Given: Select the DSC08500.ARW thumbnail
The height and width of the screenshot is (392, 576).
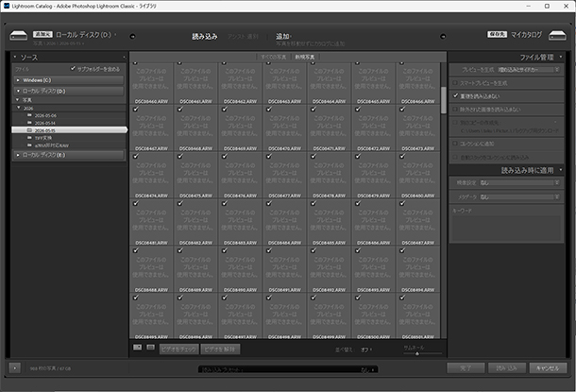Looking at the screenshot, I should click(374, 315).
